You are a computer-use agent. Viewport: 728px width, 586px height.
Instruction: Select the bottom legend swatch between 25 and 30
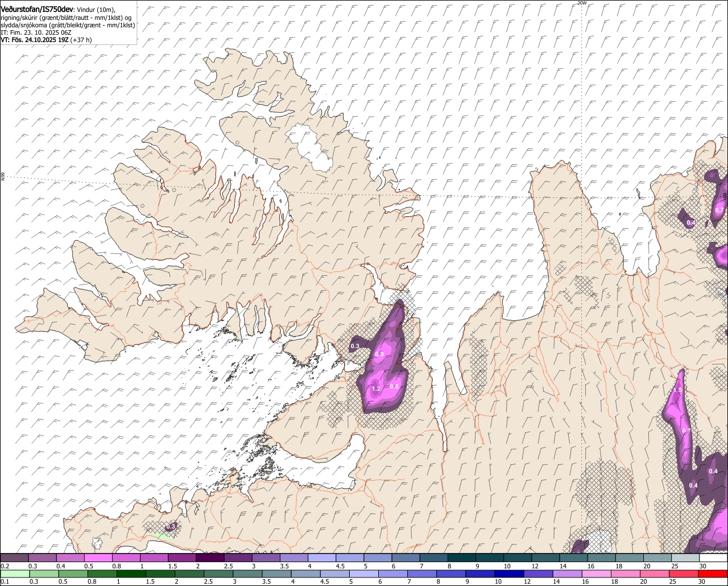684,573
